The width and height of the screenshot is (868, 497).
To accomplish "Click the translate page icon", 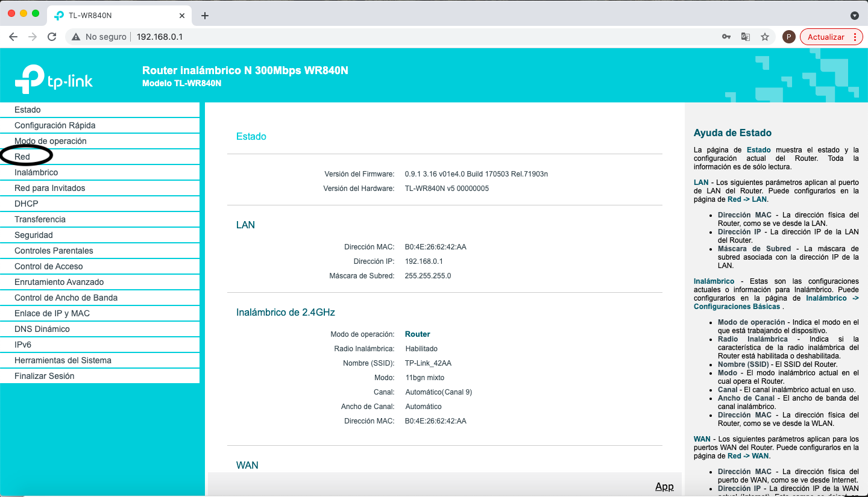I will 746,37.
